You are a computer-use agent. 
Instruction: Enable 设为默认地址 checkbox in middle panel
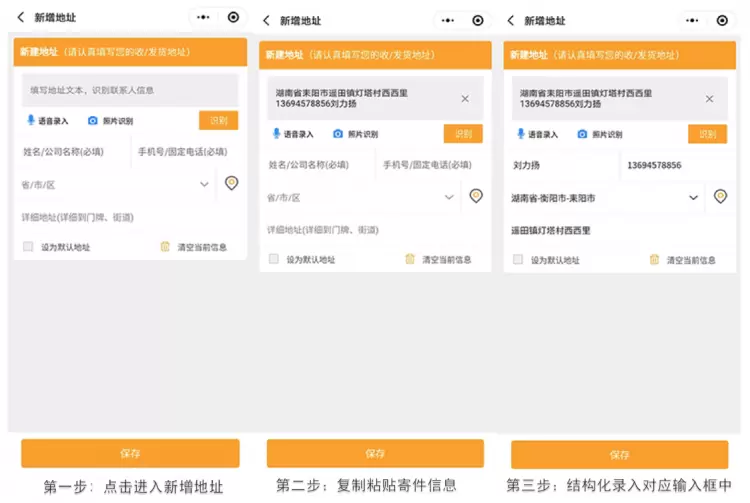(x=273, y=259)
